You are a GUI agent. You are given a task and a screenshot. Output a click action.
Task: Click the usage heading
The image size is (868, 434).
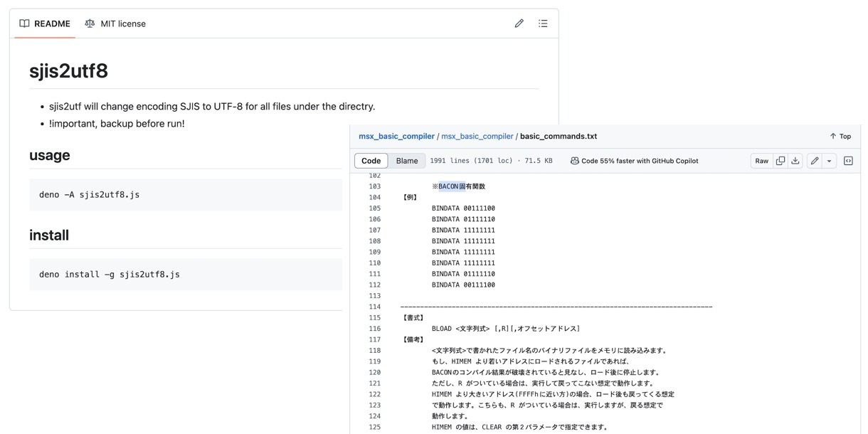tap(50, 155)
